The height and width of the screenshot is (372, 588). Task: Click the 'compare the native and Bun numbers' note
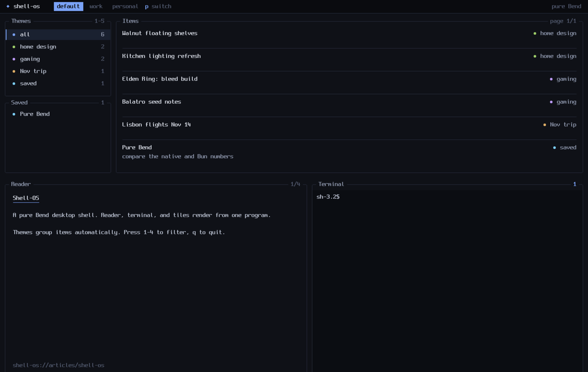(178, 157)
